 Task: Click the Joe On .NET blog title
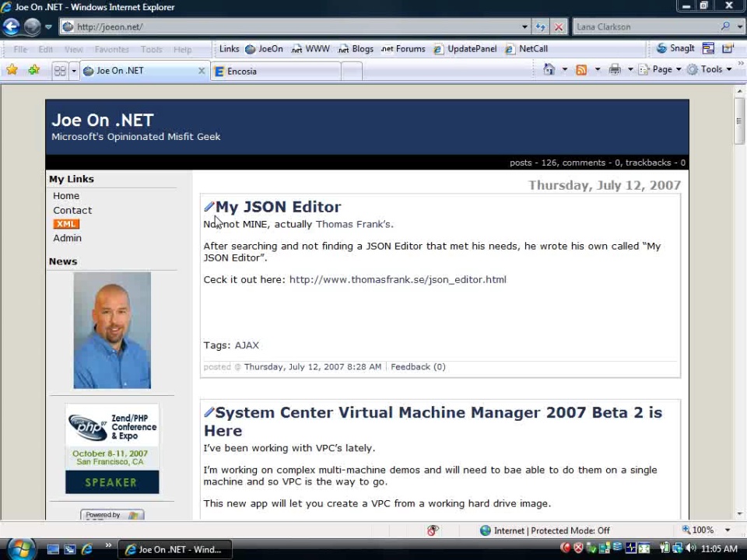point(103,120)
